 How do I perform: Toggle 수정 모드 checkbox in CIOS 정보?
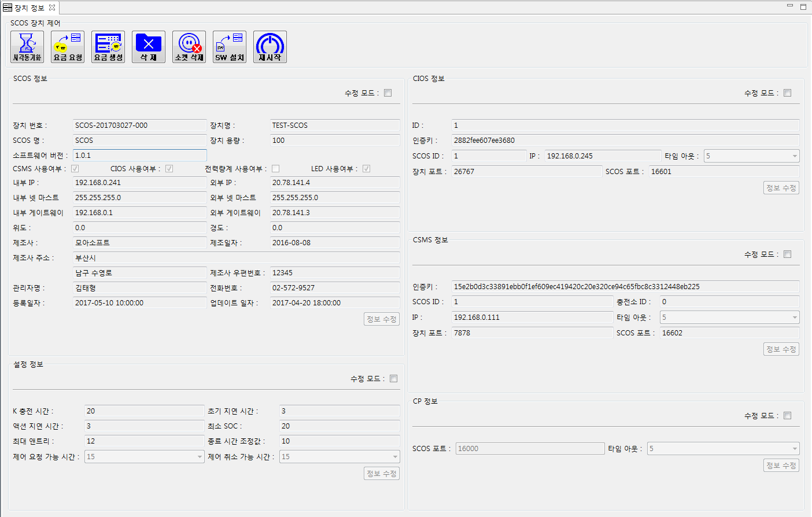787,93
